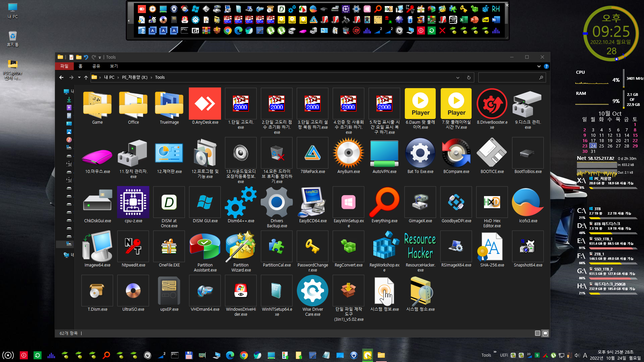644x362 pixels.
Task: Open the 홈 ribbon tab
Action: [80, 66]
